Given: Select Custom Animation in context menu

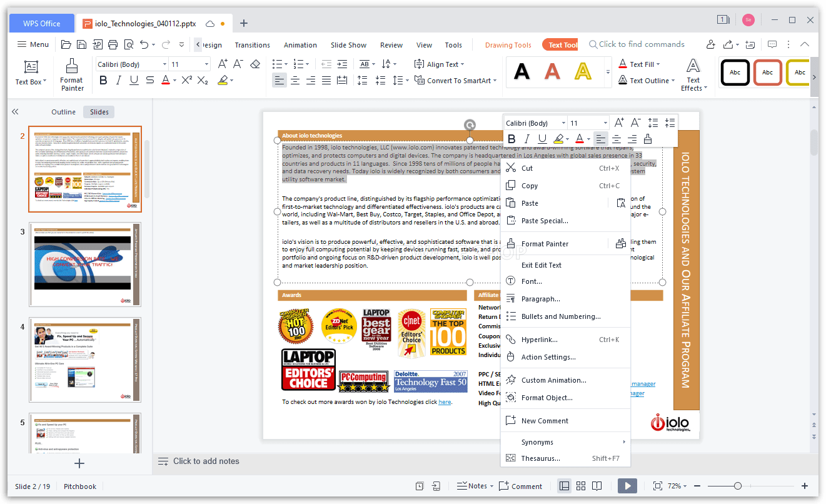Looking at the screenshot, I should (565, 380).
